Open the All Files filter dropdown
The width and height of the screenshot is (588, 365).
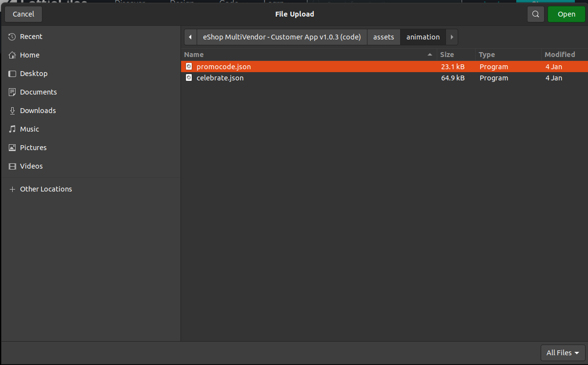tap(563, 353)
